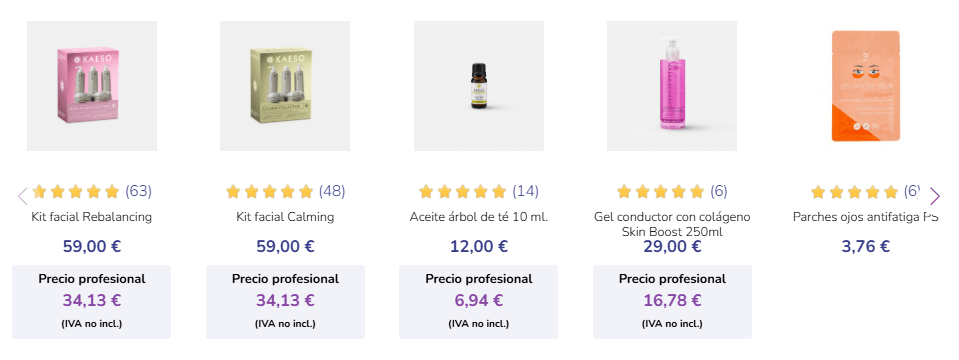Open Kit facial Rebalancing title link

[x=92, y=217]
